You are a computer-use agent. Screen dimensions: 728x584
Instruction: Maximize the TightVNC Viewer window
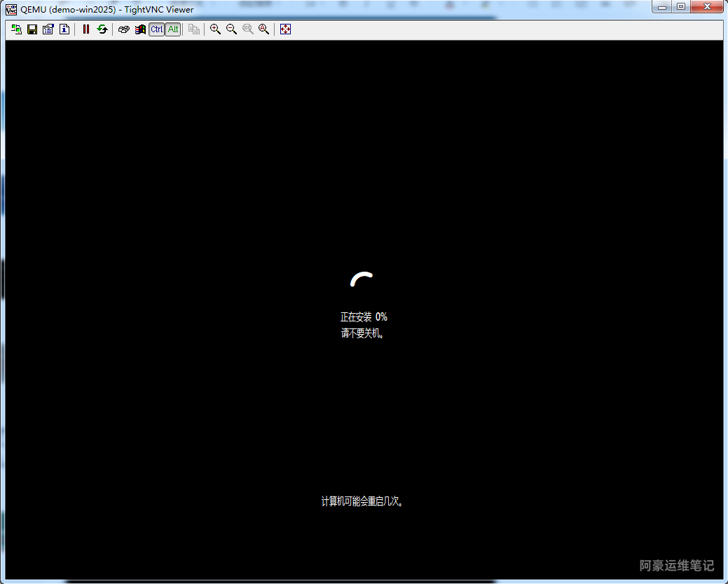[680, 7]
